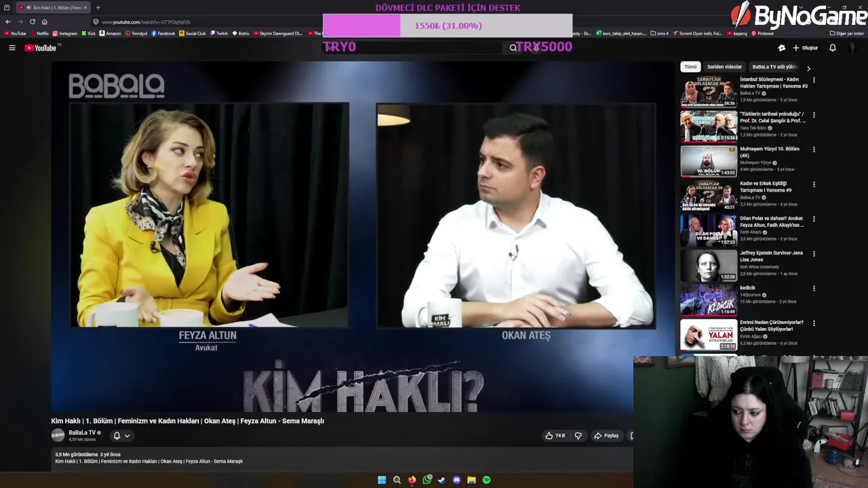Image resolution: width=868 pixels, height=488 pixels.
Task: Open the Netflix bookmark
Action: coord(39,33)
